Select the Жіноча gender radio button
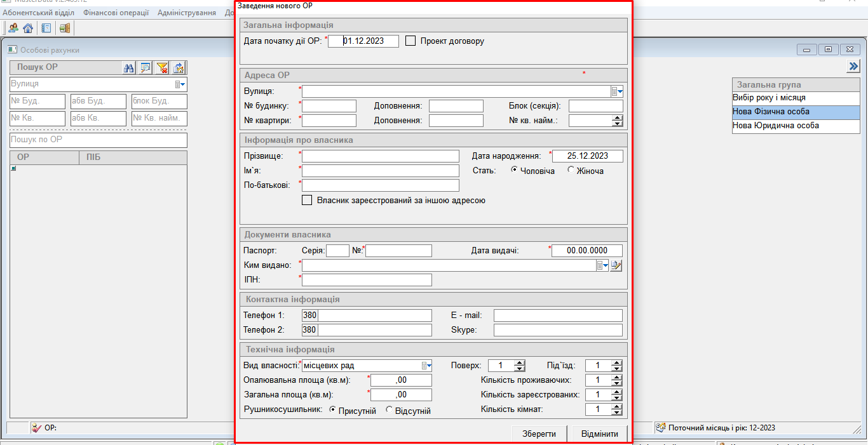Viewport: 868px width, 445px height. (x=571, y=170)
